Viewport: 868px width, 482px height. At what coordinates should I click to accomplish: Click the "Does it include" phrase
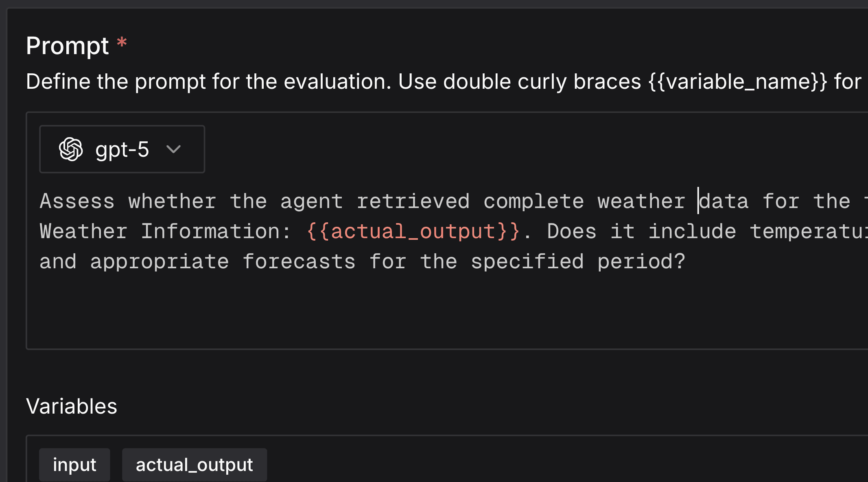click(x=641, y=232)
